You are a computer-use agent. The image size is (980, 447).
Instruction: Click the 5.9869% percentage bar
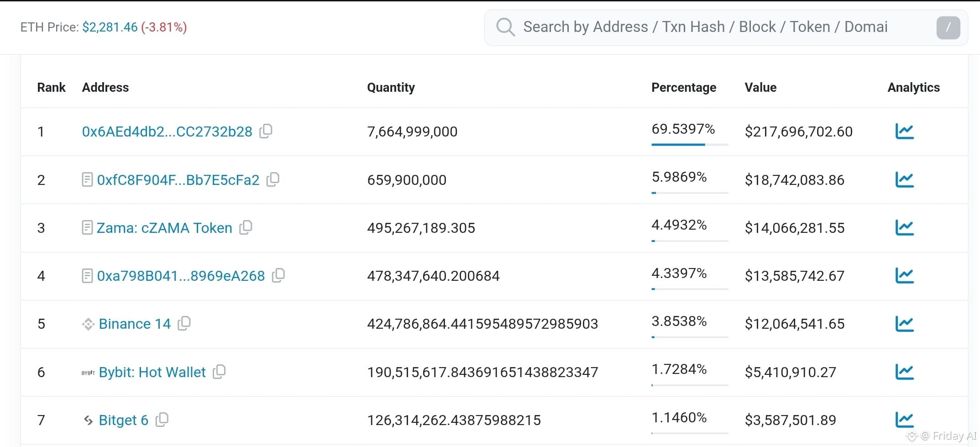coord(690,193)
